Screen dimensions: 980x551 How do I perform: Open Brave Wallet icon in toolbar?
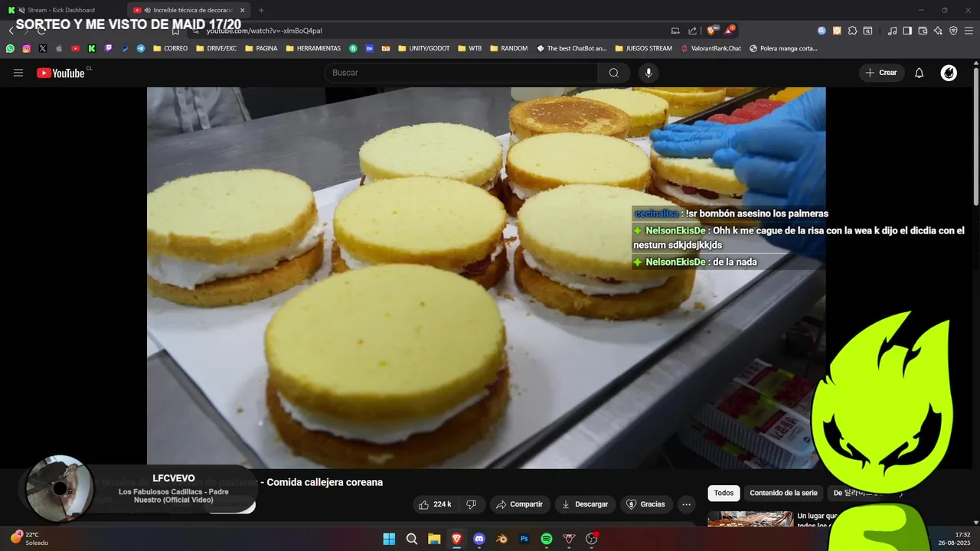[x=923, y=31]
